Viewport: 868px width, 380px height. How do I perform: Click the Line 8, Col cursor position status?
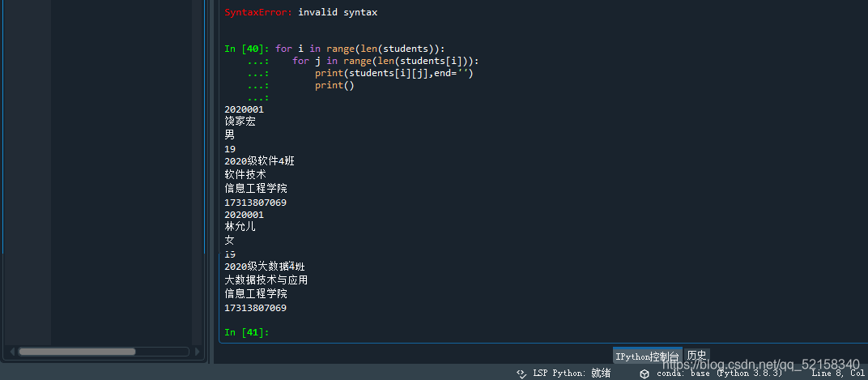pos(839,374)
